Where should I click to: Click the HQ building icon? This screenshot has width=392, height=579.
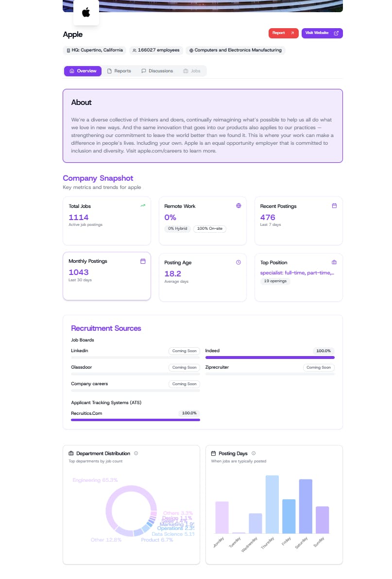[68, 50]
